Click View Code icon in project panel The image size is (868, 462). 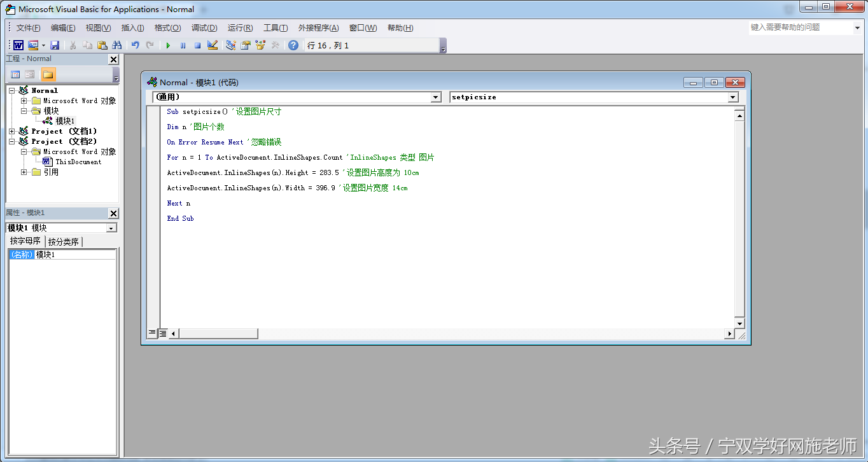point(16,74)
